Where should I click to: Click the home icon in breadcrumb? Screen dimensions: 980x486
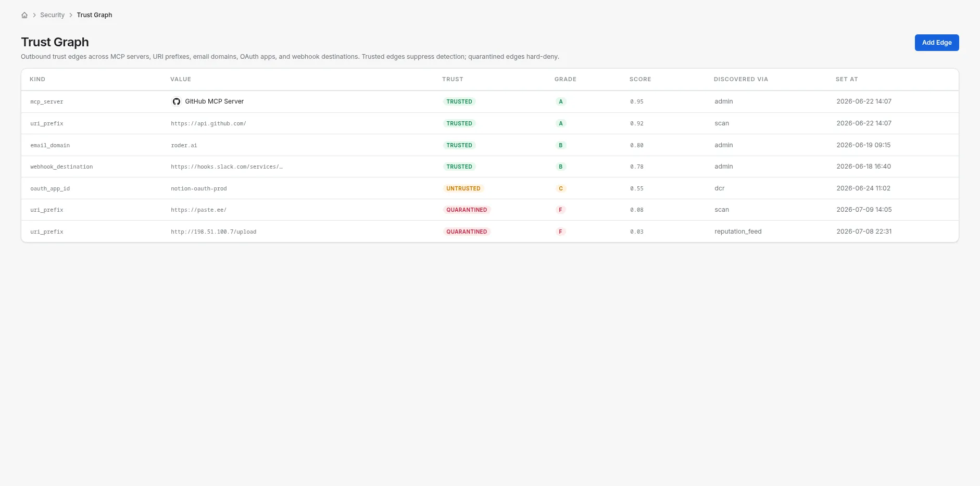coord(24,15)
